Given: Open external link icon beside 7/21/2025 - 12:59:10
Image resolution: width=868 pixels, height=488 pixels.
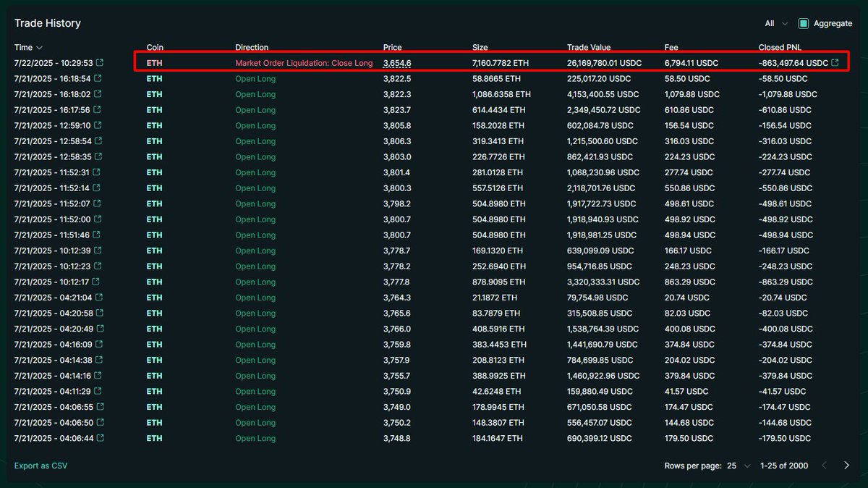Looking at the screenshot, I should coord(98,125).
